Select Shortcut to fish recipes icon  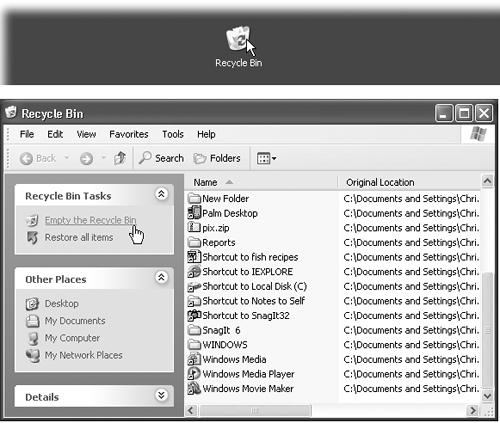point(194,257)
